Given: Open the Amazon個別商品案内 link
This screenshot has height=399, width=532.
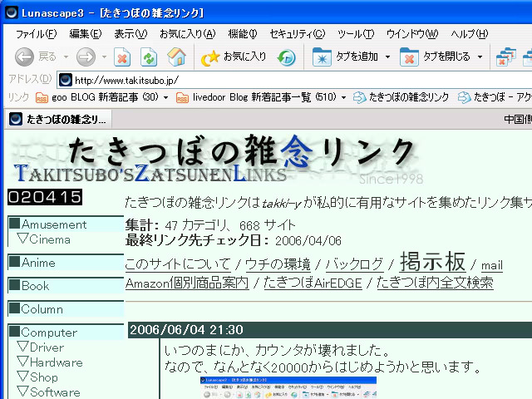Looking at the screenshot, I should point(186,283).
